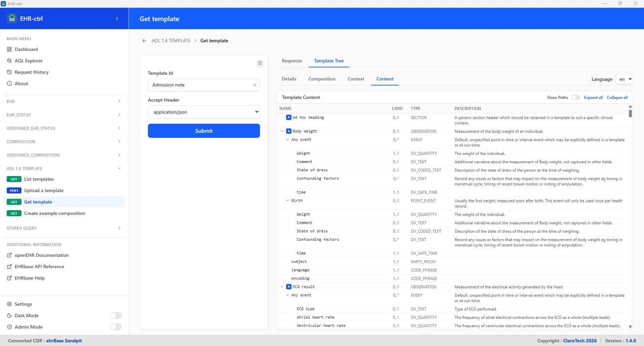Image resolution: width=644 pixels, height=346 pixels.
Task: Open the Language dropdown
Action: click(624, 79)
